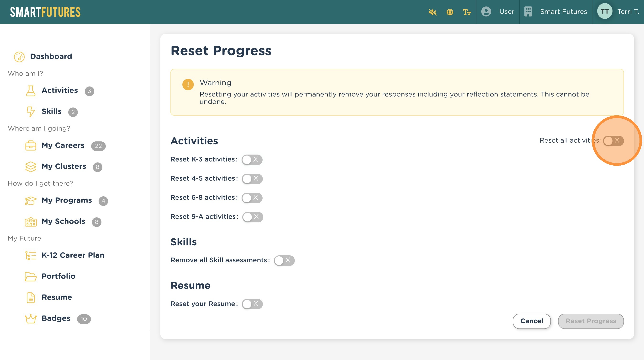Click the Dashboard gauge icon
This screenshot has width=644, height=360.
point(19,57)
